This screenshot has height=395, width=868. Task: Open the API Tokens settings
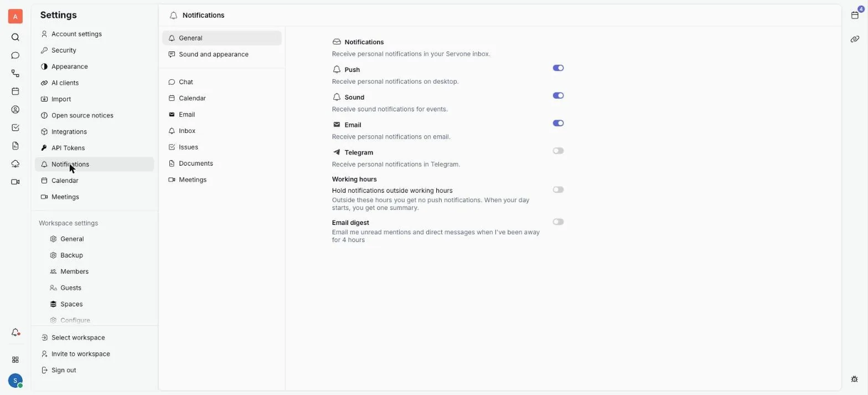(94, 148)
